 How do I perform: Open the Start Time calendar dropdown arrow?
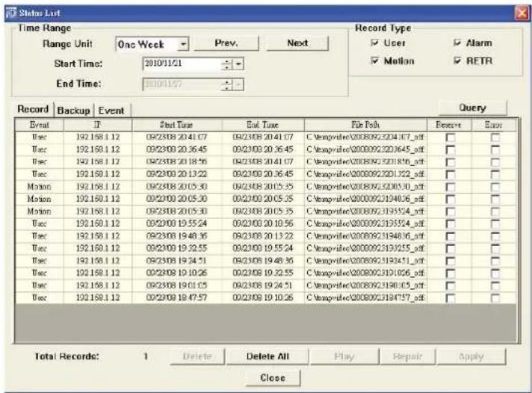pos(238,64)
